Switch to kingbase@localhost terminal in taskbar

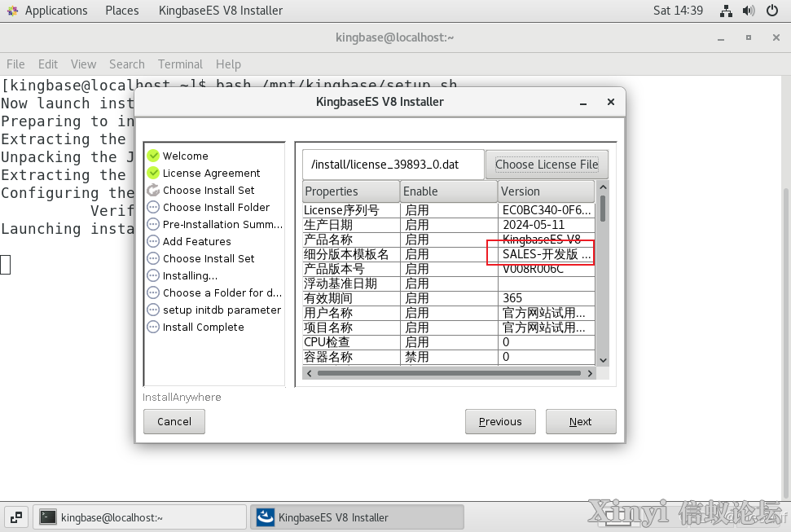pyautogui.click(x=140, y=517)
